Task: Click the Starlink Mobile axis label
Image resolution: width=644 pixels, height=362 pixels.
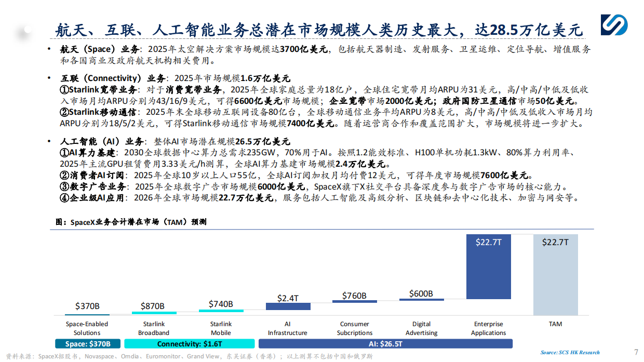Action: coord(221,328)
